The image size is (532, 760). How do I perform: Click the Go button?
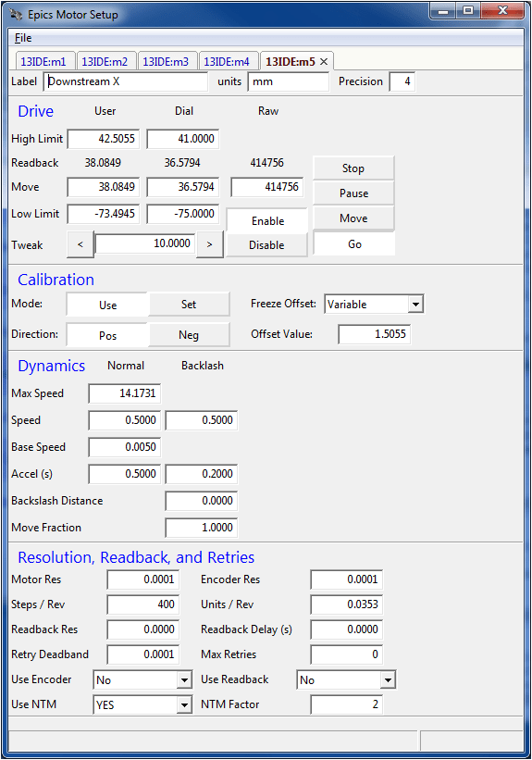[x=354, y=244]
